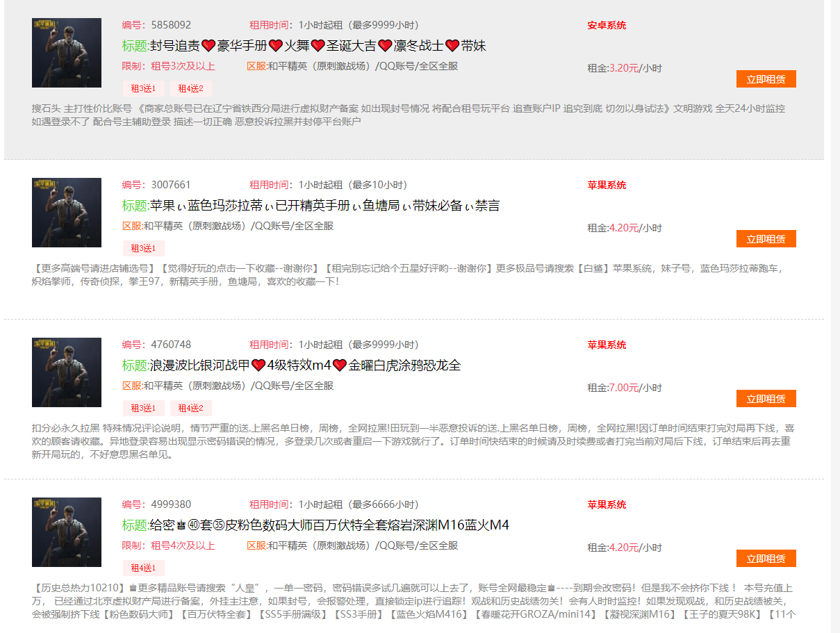Image resolution: width=840 pixels, height=633 pixels.
Task: Click 立即租赁 for the 3.20元 listing
Action: 766,79
